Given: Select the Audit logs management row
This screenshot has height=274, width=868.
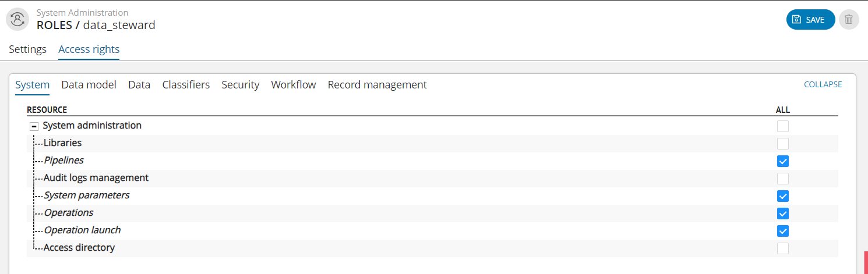Looking at the screenshot, I should 432,178.
